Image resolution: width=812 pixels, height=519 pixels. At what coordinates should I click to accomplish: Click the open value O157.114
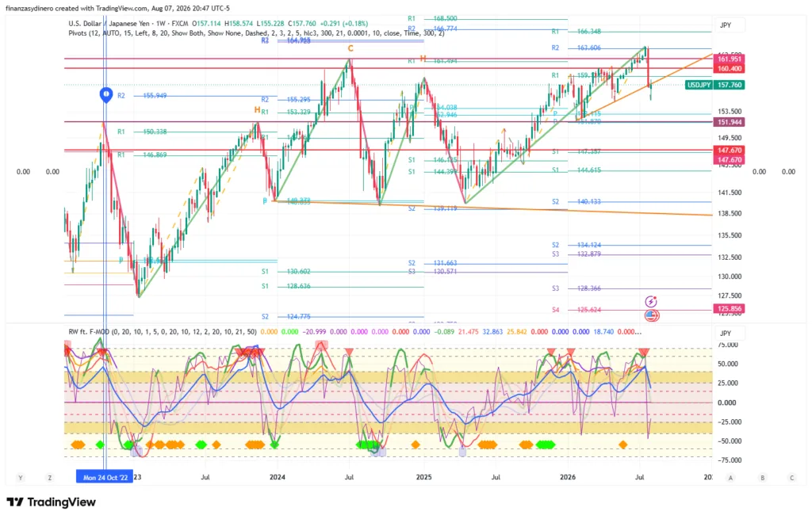(x=206, y=23)
